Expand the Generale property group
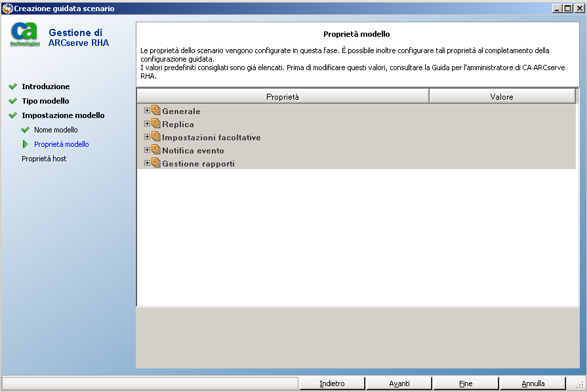This screenshot has height=392, width=587. [147, 111]
